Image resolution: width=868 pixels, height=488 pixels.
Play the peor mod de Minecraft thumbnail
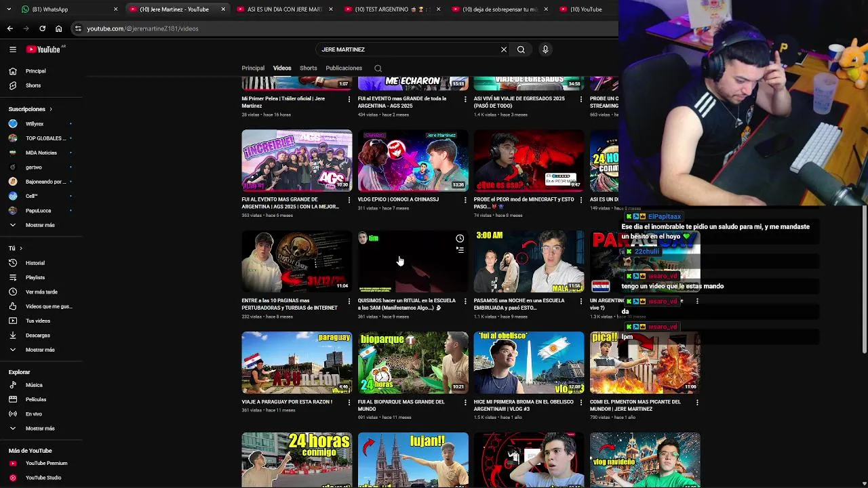click(529, 160)
